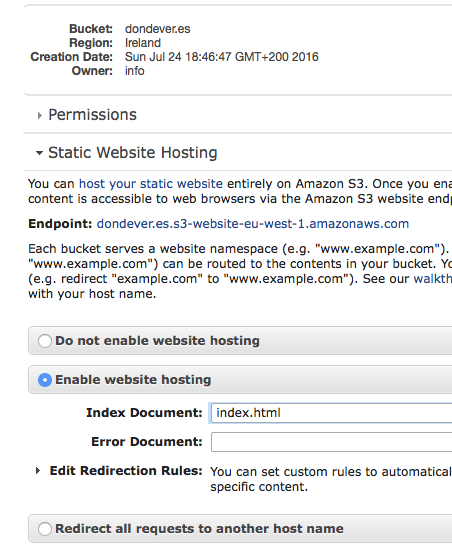Click the Error Document label
The height and width of the screenshot is (559, 452).
point(147,441)
